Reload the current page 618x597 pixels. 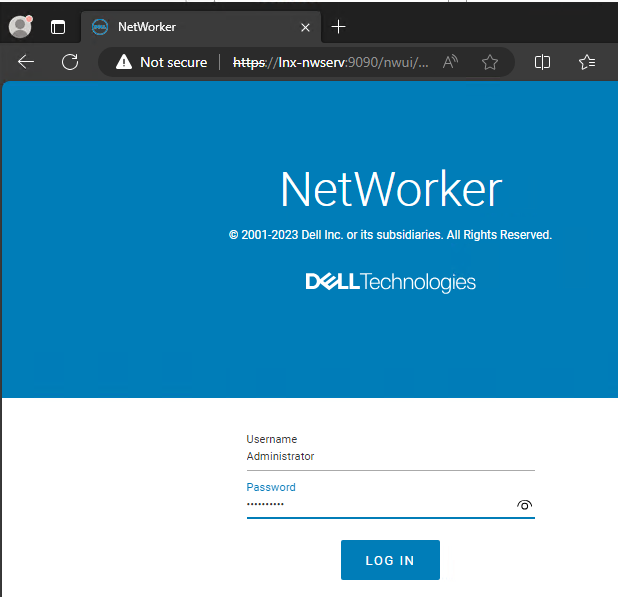click(x=70, y=62)
